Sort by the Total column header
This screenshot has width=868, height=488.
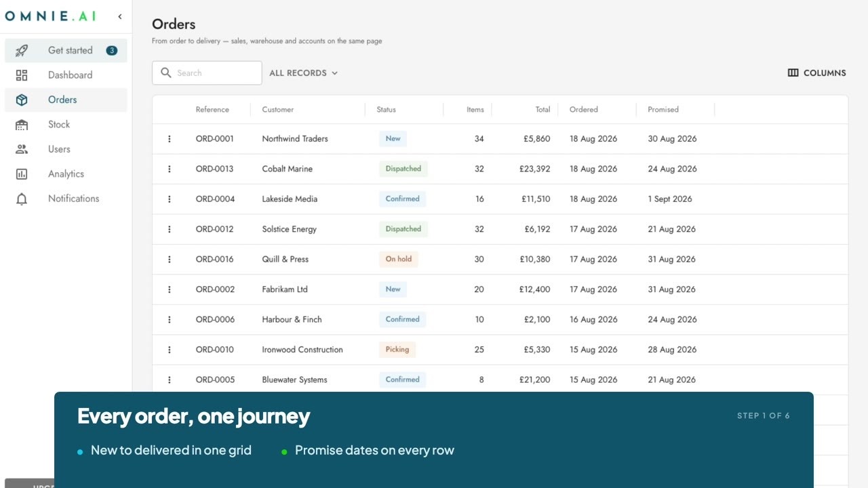542,109
